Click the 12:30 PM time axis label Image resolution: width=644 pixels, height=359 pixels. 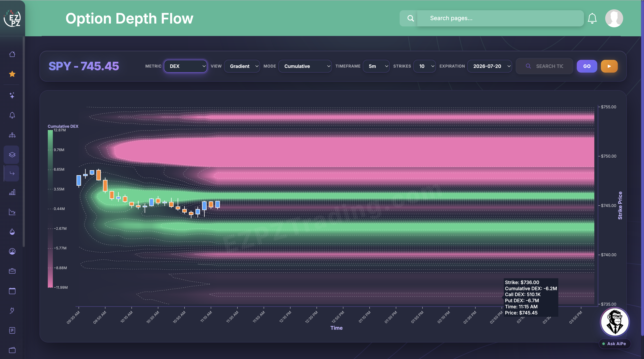(312, 317)
